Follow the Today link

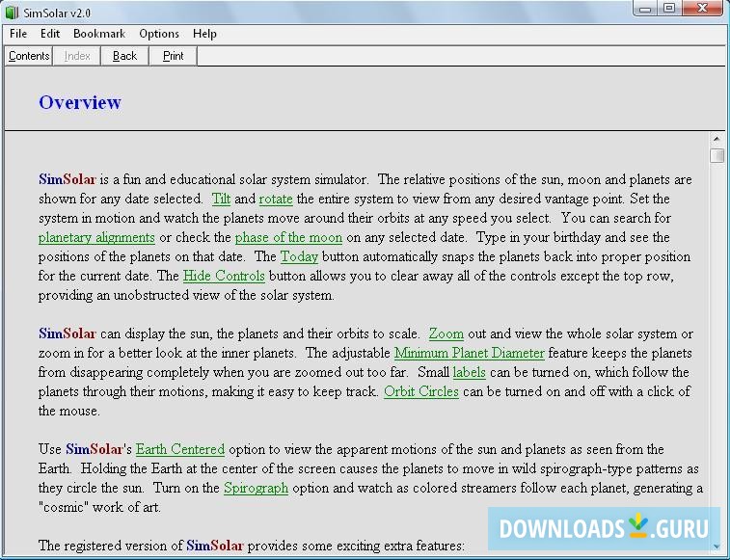tap(299, 256)
